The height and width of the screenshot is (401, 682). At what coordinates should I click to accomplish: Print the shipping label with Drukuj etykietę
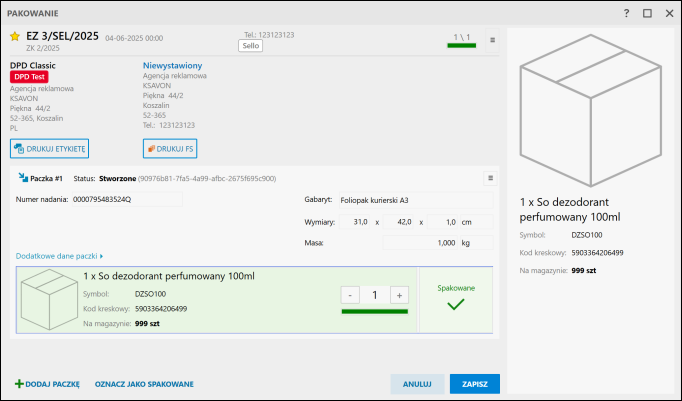[50, 149]
